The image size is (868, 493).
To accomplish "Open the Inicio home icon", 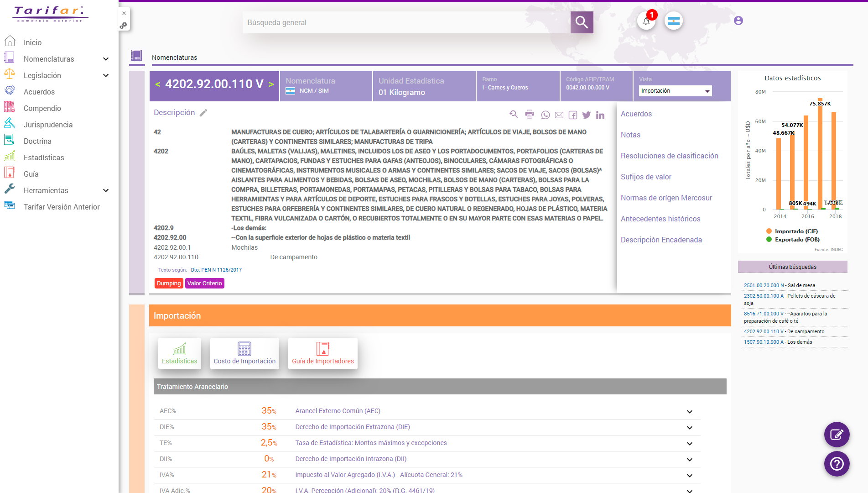I will tap(10, 42).
